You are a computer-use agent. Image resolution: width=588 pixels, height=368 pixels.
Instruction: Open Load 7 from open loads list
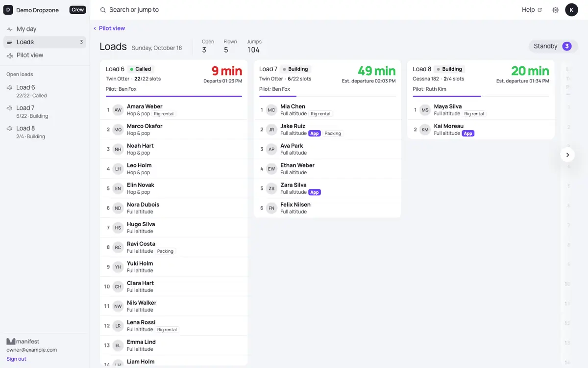tap(45, 111)
